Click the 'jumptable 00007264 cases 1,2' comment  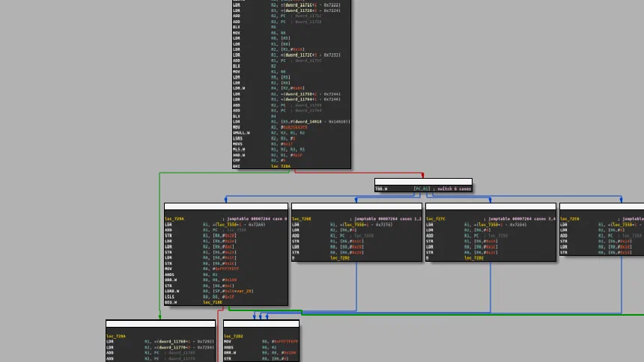pyautogui.click(x=388, y=219)
